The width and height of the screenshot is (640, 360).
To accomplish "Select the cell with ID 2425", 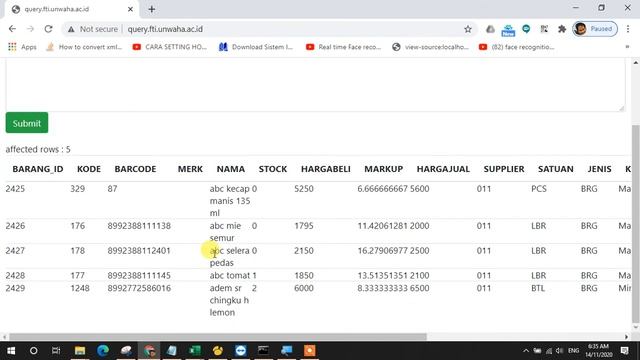I will [x=15, y=189].
